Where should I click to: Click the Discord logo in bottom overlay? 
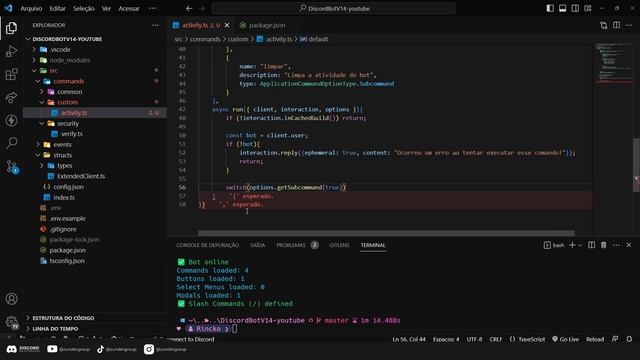tap(12, 349)
